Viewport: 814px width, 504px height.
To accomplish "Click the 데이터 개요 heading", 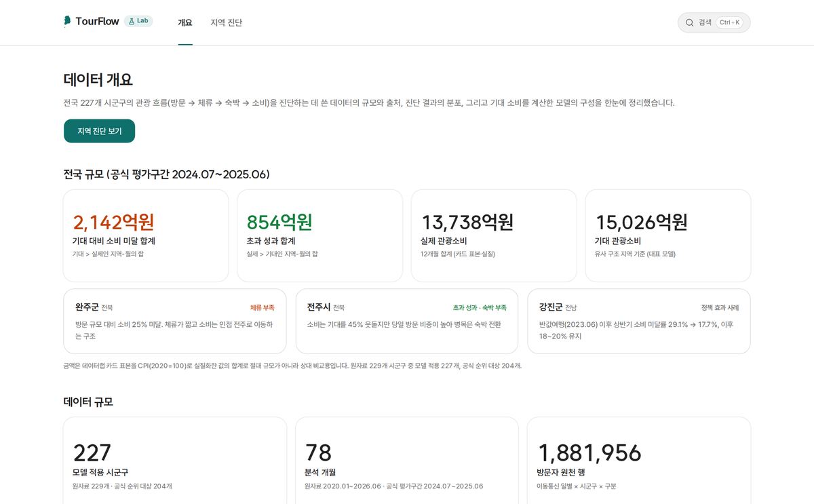I will tap(98, 80).
